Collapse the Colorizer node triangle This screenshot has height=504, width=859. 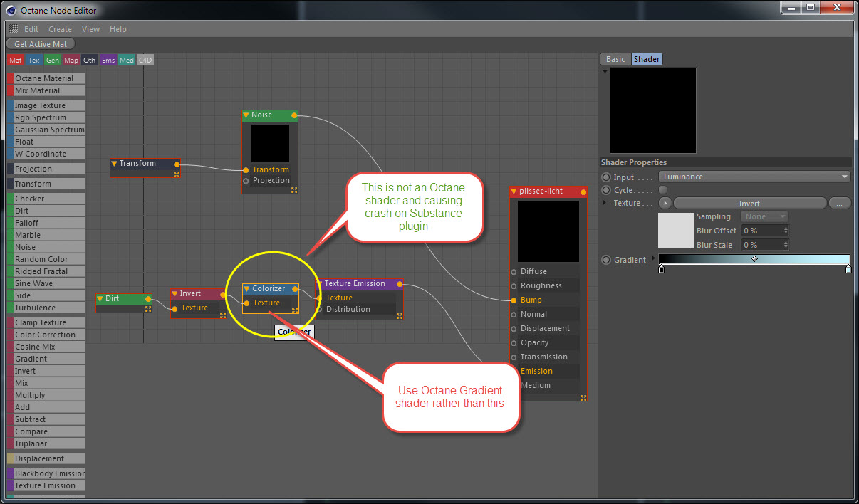246,289
